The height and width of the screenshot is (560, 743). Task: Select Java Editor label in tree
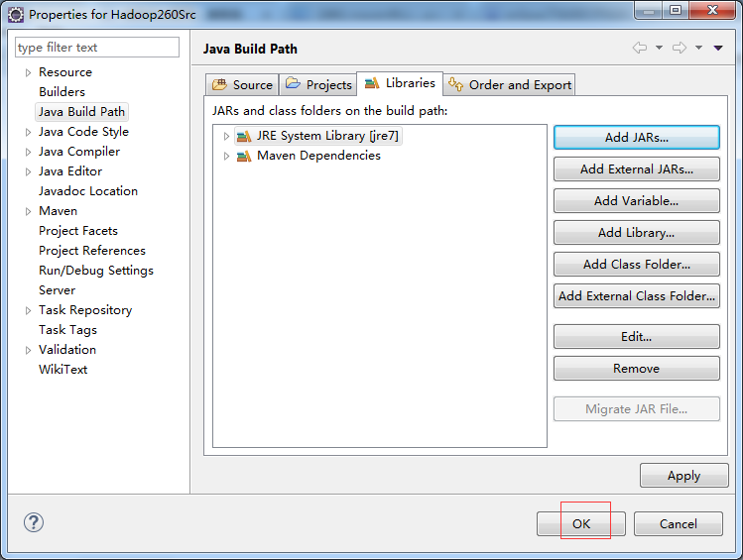70,171
